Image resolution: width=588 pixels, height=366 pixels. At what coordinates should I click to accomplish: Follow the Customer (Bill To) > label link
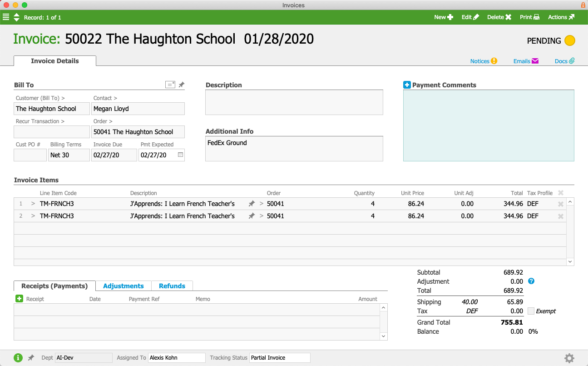40,98
